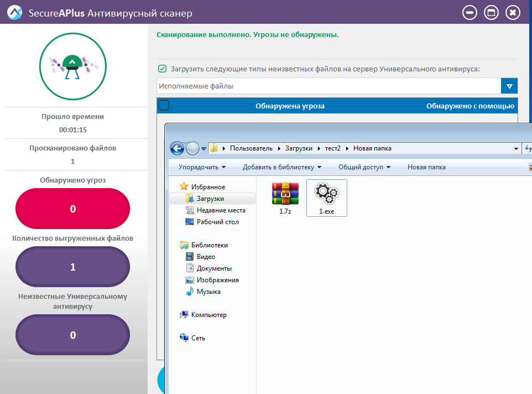The image size is (532, 394).
Task: Click the Загрузки folder icon in navigation pane
Action: click(190, 198)
